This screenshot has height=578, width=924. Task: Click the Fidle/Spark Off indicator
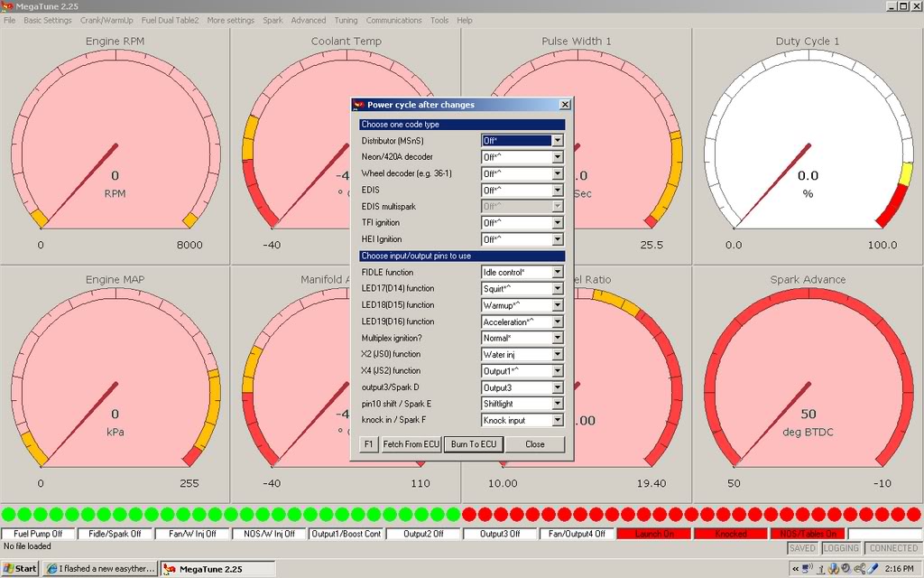click(115, 534)
